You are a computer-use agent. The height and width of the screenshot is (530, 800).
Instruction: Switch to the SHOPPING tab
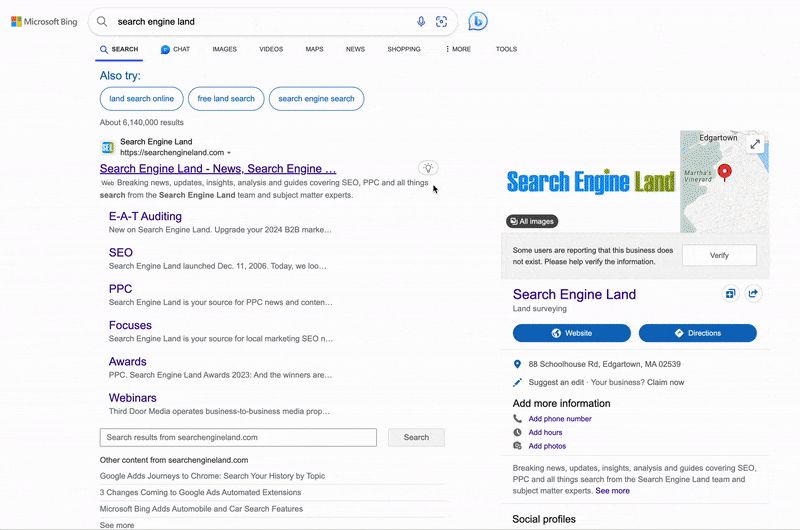[x=404, y=49]
